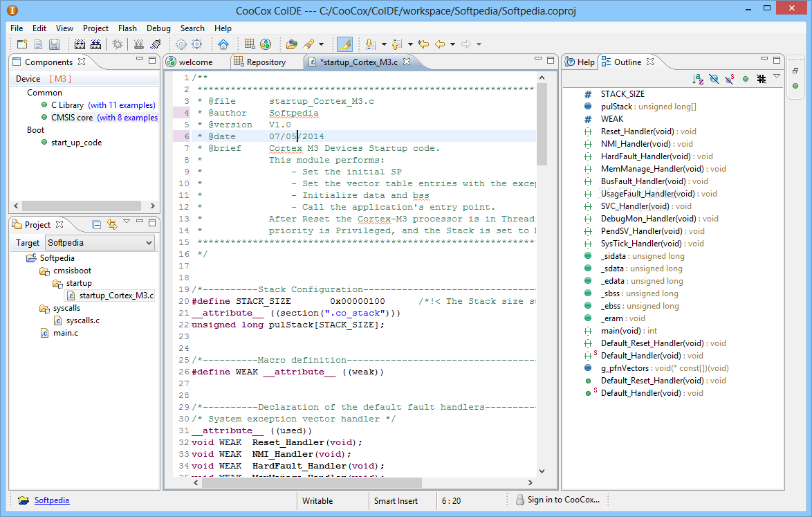Screen dimensions: 812x517
Task: Toggle Hide Fields in Outline toolbar
Action: (714, 79)
